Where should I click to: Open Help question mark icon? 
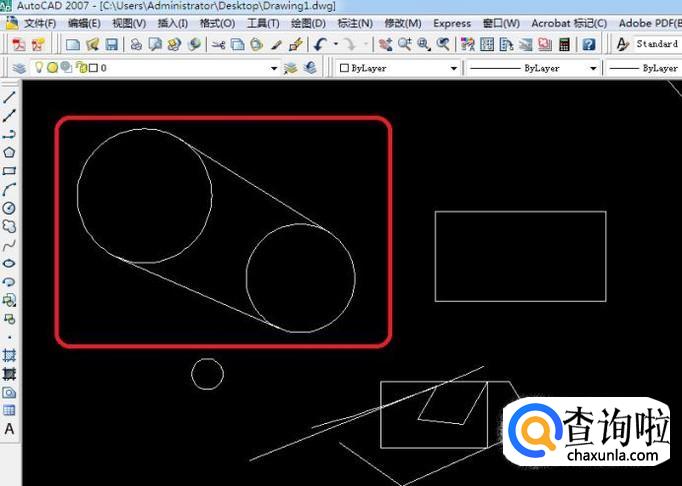tap(589, 44)
